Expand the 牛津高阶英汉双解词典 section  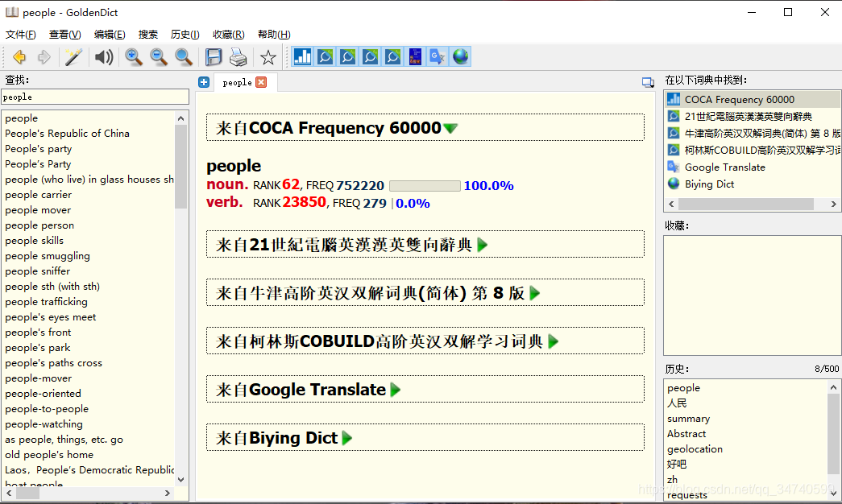[534, 293]
